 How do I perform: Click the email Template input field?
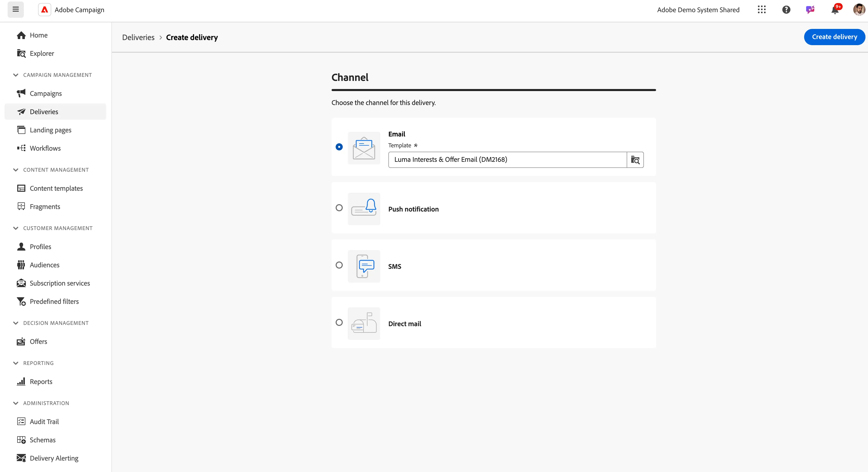[x=508, y=160]
